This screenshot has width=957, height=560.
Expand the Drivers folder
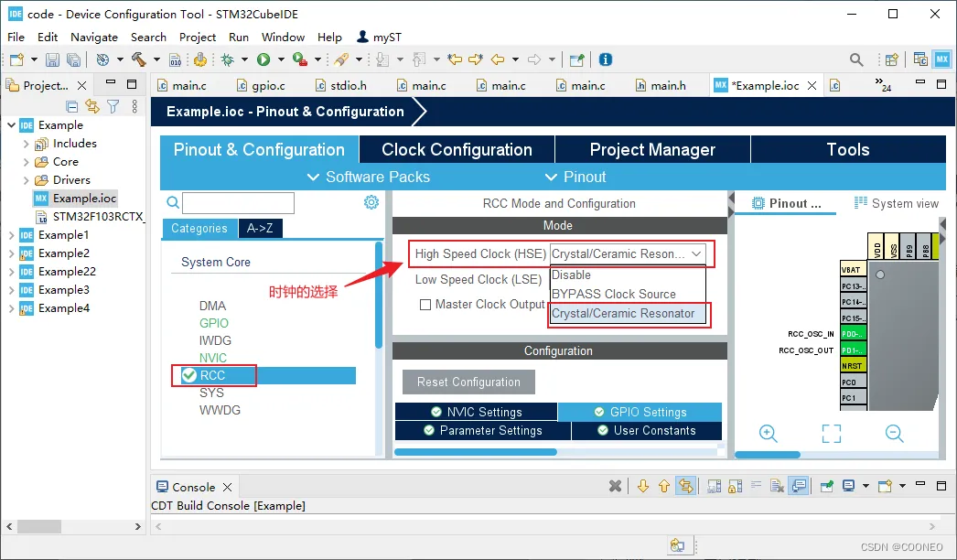coord(26,180)
